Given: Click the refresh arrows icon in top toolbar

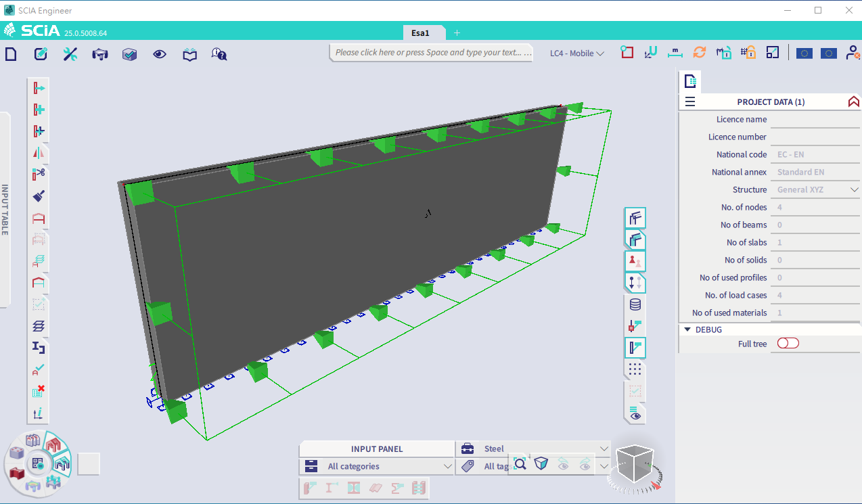Looking at the screenshot, I should coord(700,53).
